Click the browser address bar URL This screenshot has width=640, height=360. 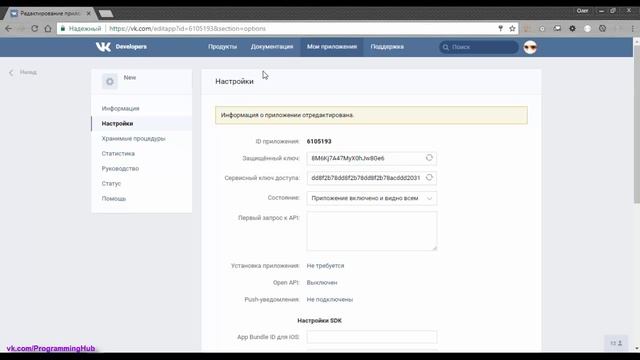(x=187, y=29)
